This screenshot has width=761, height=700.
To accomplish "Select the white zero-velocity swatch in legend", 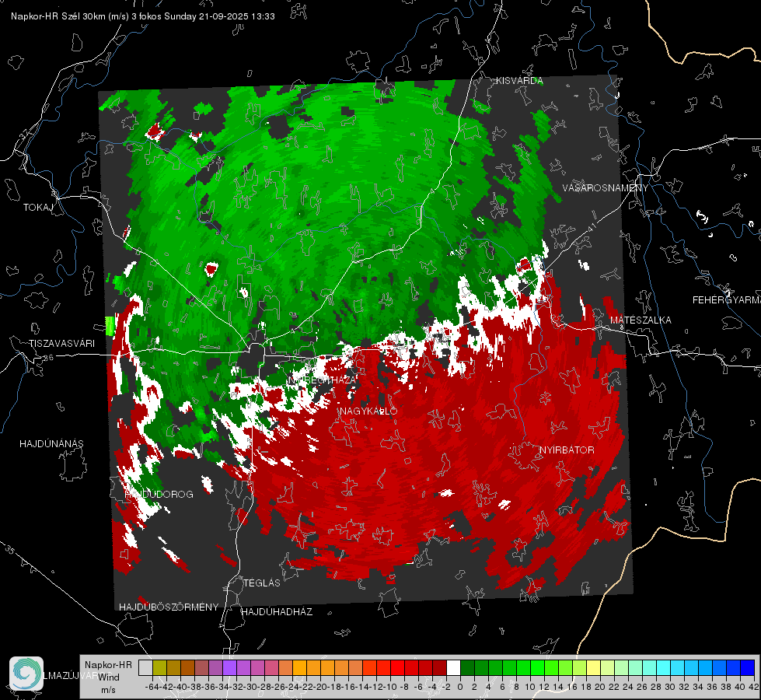I will click(454, 667).
